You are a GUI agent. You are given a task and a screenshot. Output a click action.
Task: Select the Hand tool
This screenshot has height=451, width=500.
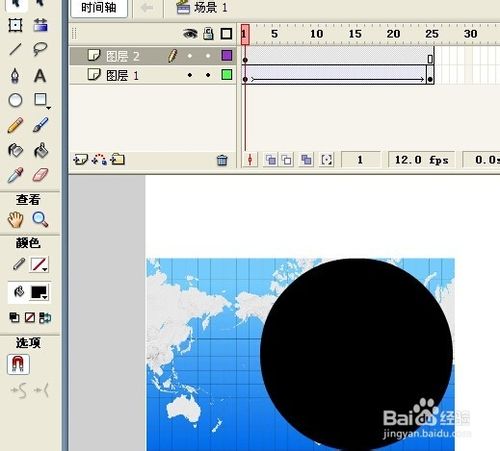[x=15, y=220]
